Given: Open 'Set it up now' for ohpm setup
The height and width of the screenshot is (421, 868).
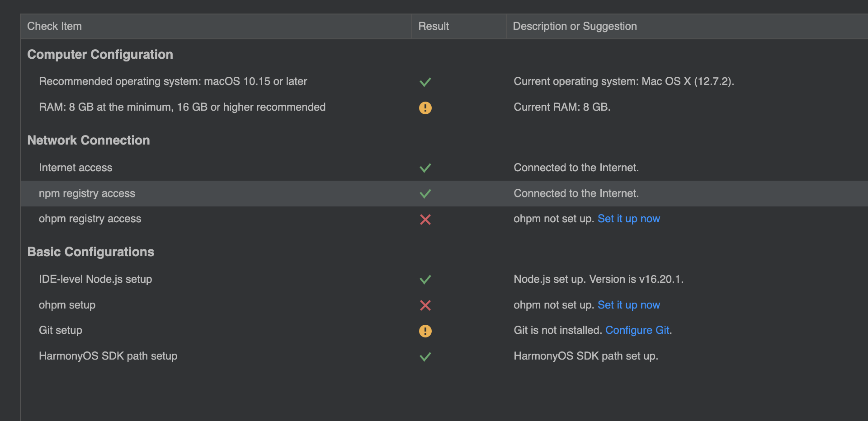Looking at the screenshot, I should (628, 305).
